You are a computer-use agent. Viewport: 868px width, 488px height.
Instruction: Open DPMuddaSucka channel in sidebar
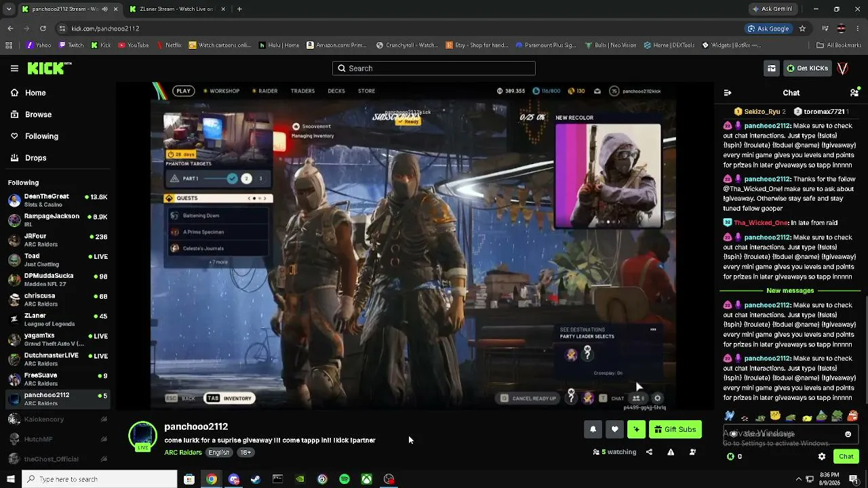[x=57, y=279]
